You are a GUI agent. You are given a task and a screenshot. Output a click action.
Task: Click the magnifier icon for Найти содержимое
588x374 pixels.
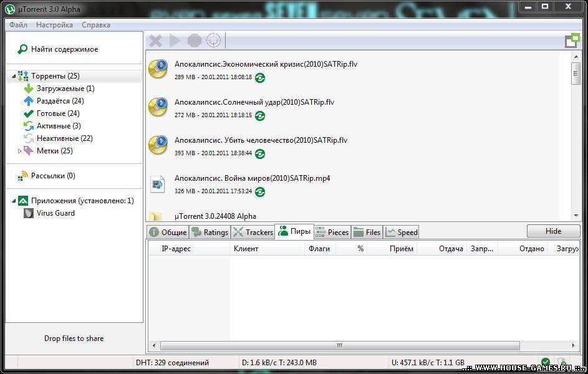(x=22, y=49)
